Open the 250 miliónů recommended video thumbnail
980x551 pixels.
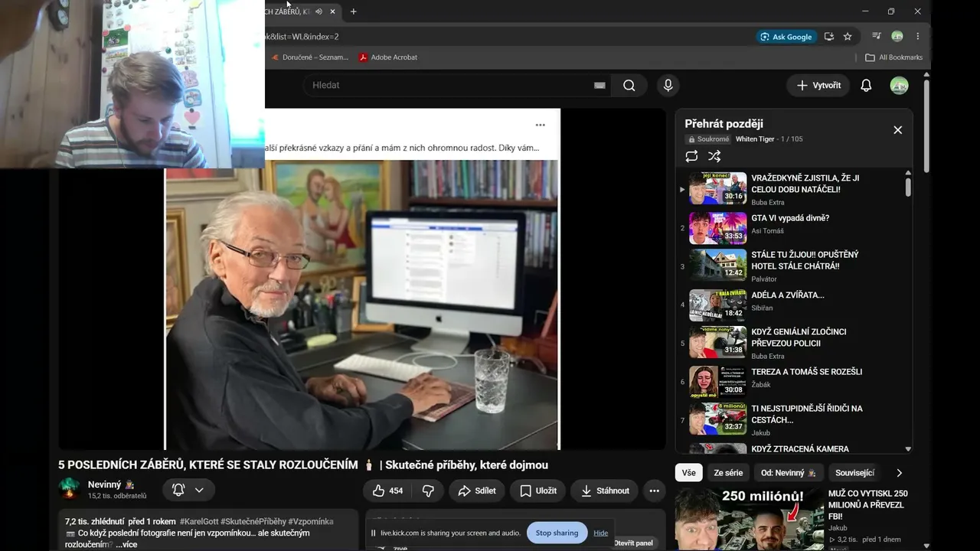(749, 520)
